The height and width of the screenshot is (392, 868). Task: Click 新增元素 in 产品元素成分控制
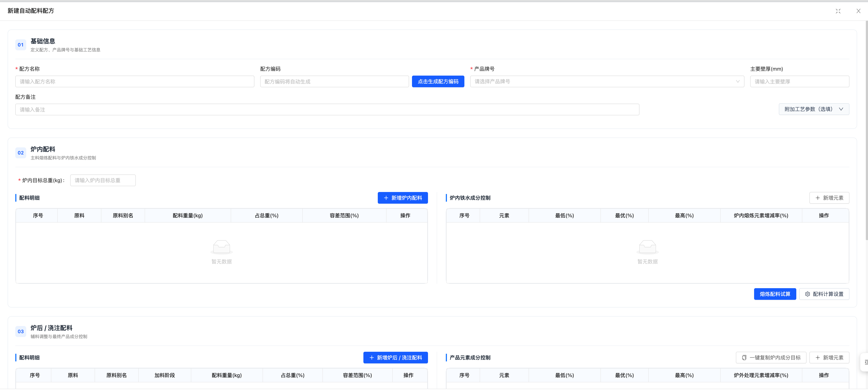[829, 357]
